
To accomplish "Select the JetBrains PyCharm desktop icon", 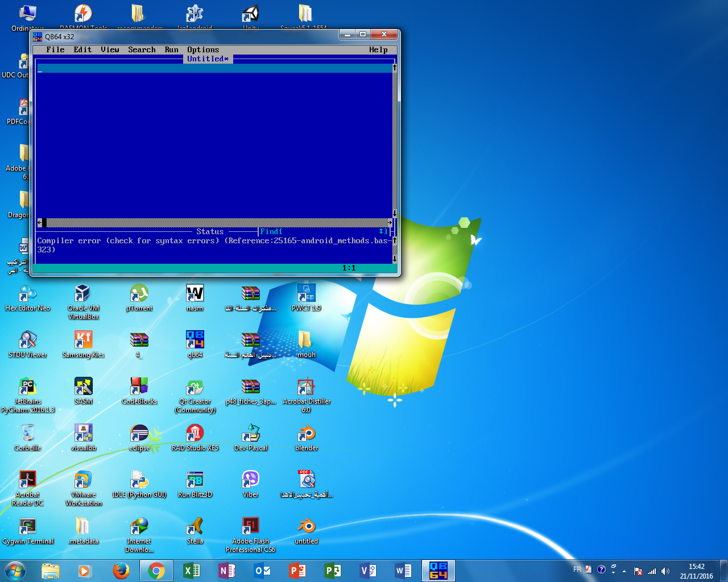I will [28, 388].
